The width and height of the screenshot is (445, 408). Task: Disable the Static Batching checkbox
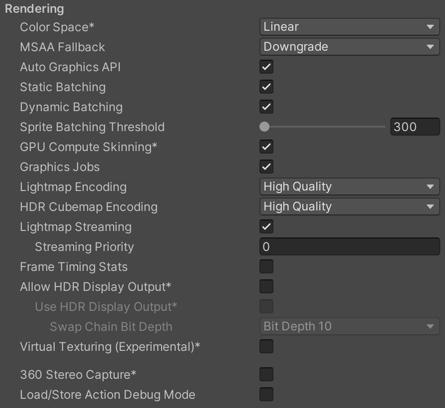coord(266,87)
